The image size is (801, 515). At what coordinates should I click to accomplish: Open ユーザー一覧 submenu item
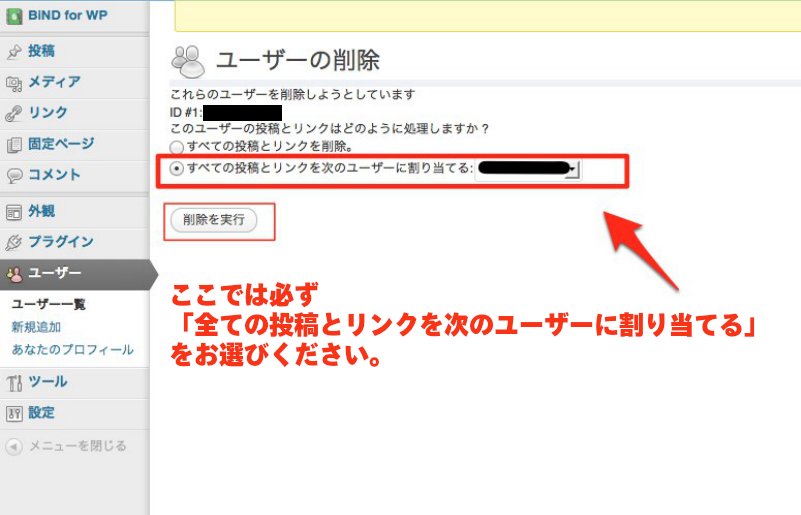click(48, 305)
